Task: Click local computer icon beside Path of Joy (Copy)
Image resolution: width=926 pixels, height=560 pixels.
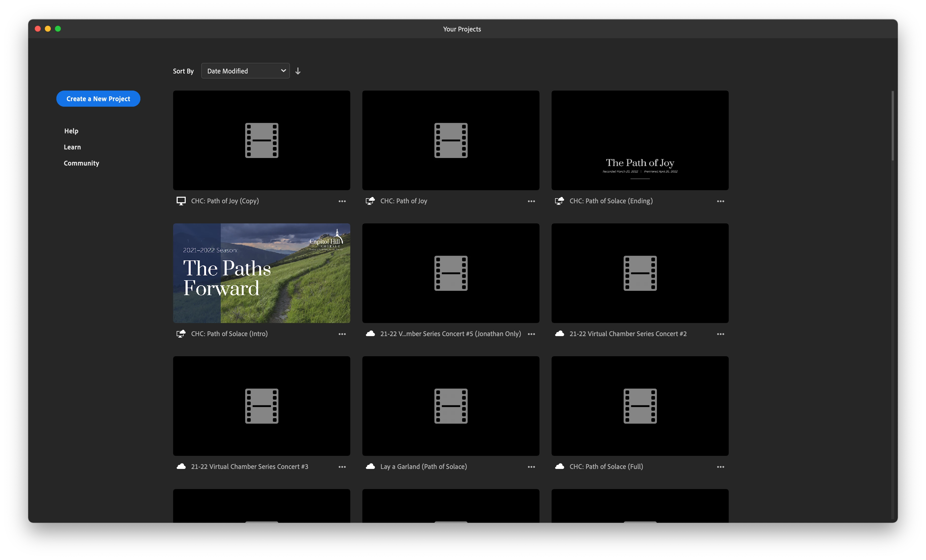Action: [181, 201]
